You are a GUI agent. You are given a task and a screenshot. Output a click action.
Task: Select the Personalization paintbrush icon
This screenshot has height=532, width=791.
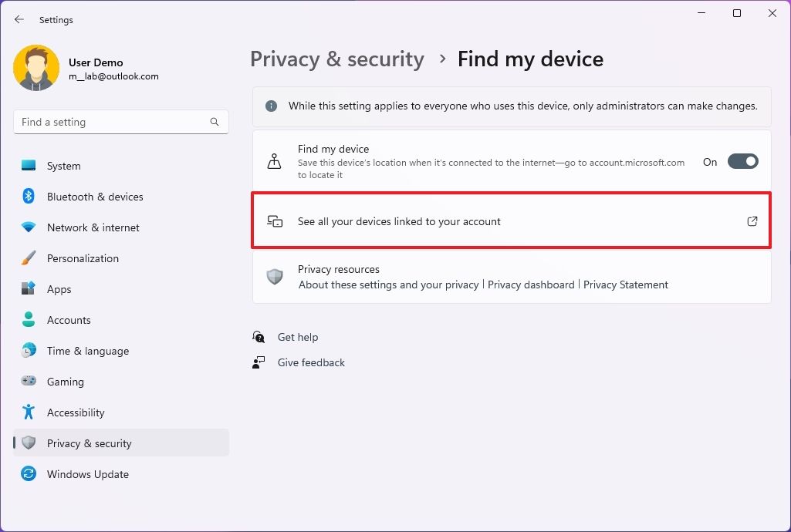tap(28, 258)
